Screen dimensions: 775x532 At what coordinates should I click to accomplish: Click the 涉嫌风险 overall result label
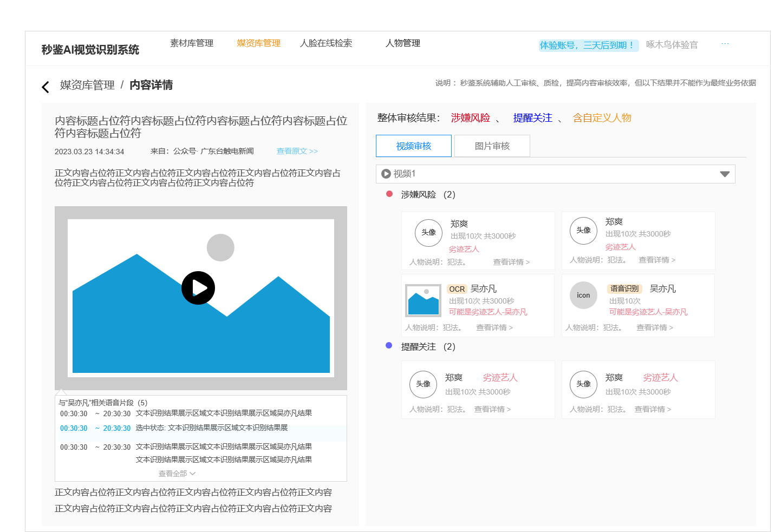[x=471, y=118]
